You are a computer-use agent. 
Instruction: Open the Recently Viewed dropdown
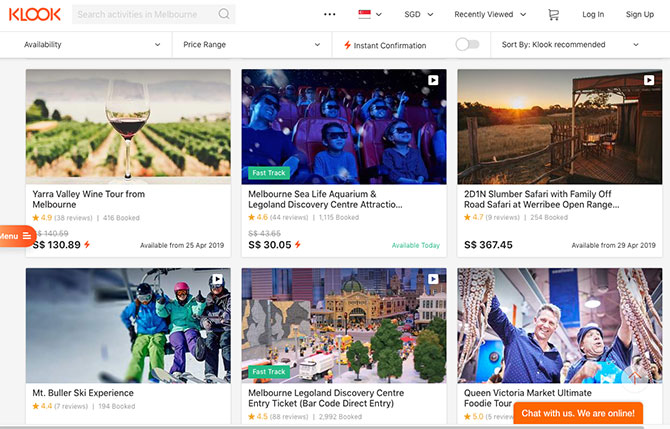click(x=490, y=15)
